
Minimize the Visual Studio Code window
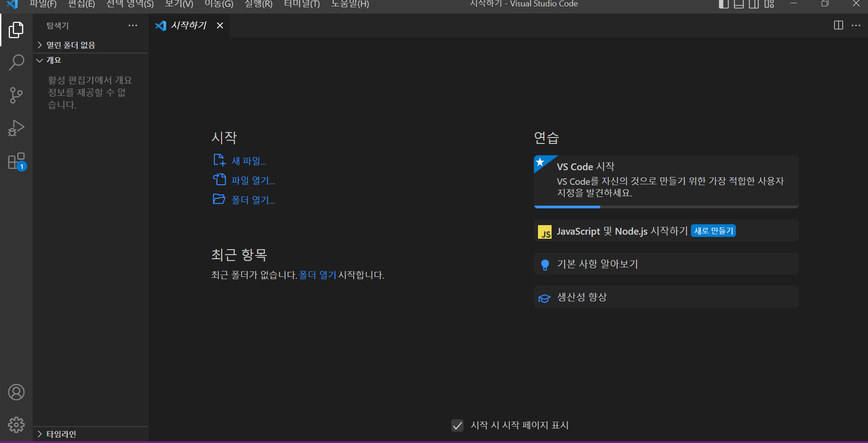point(794,4)
